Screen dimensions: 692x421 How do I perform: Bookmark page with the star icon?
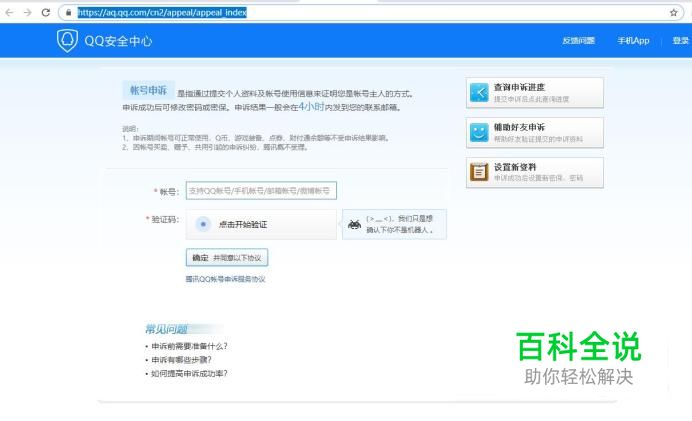pyautogui.click(x=673, y=12)
